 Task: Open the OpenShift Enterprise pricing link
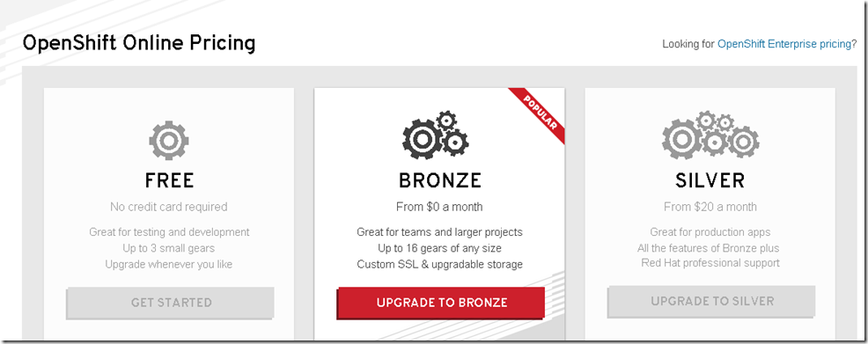783,44
